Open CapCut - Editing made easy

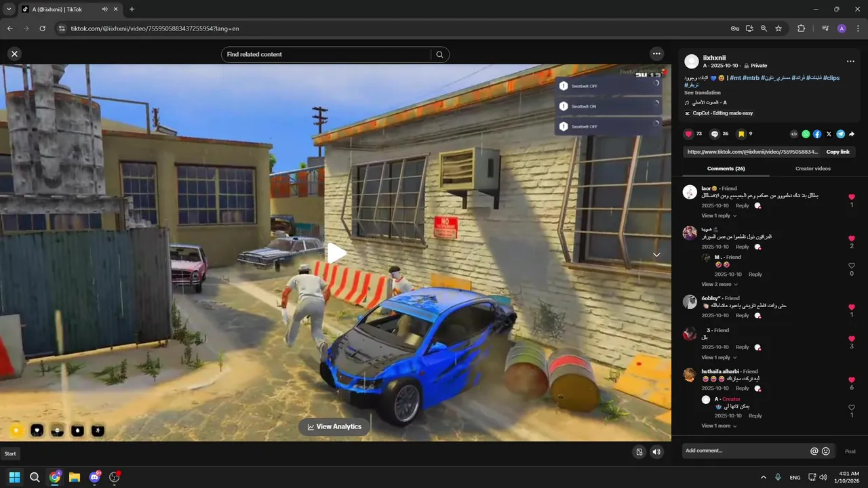click(719, 113)
